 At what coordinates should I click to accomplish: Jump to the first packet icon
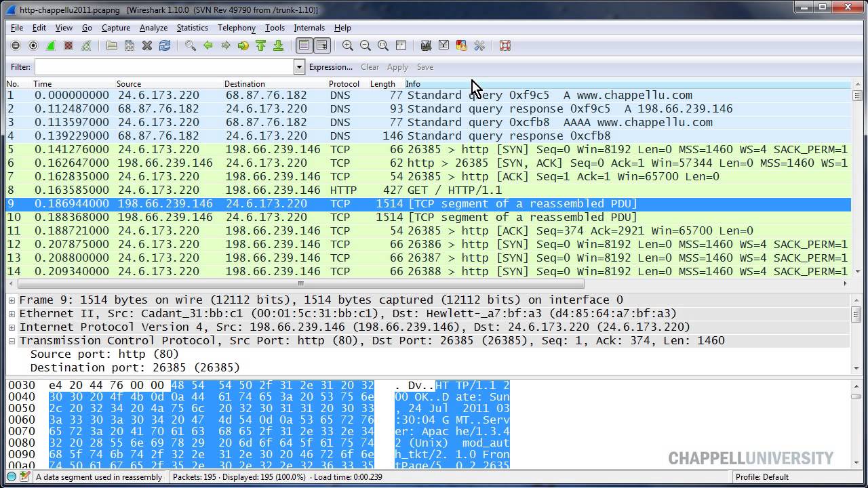point(261,45)
